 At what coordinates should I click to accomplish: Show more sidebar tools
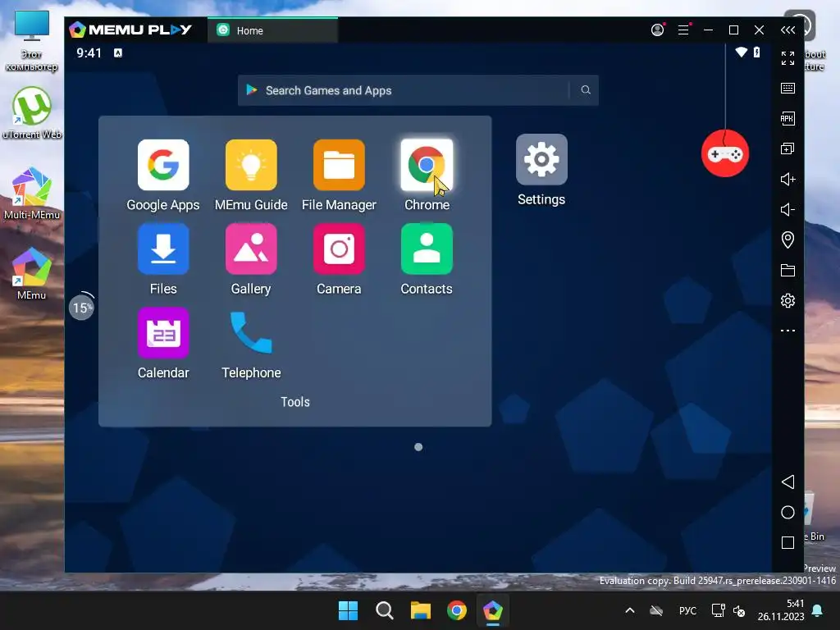coord(787,331)
